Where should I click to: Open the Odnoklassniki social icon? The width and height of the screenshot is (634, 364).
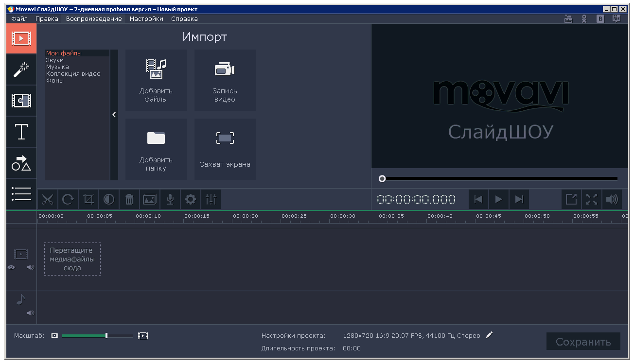coord(584,19)
